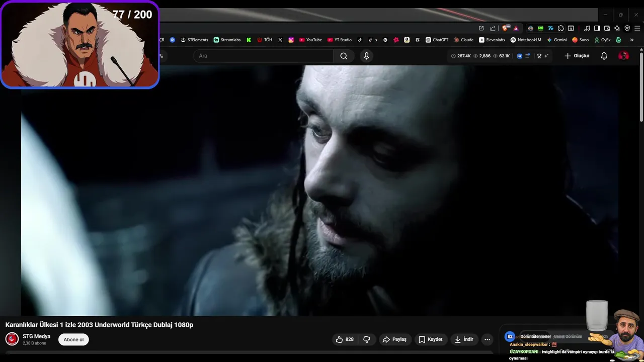This screenshot has width=644, height=362.
Task: Open the Gemini bookmark
Action: click(556, 40)
